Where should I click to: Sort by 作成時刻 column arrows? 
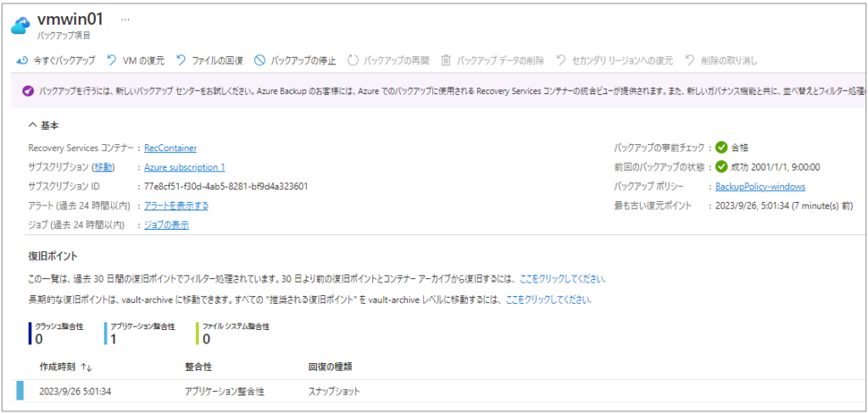tap(86, 366)
